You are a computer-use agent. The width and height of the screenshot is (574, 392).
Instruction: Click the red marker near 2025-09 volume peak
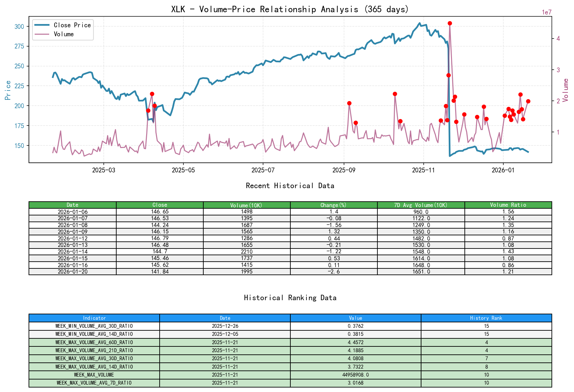point(349,103)
